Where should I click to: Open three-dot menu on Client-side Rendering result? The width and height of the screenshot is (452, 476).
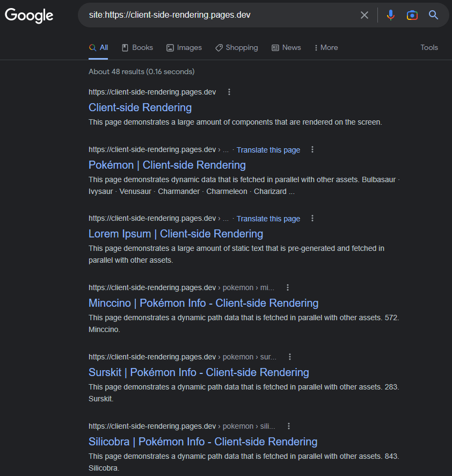[229, 92]
